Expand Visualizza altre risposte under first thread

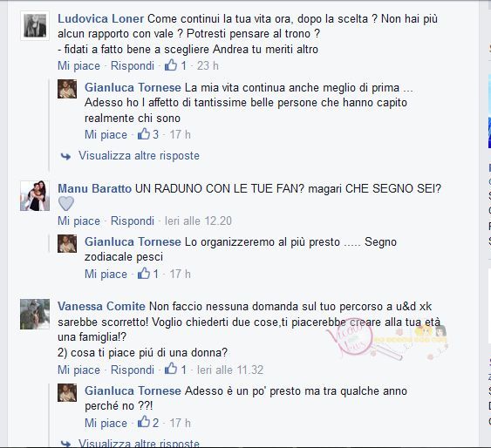click(139, 155)
